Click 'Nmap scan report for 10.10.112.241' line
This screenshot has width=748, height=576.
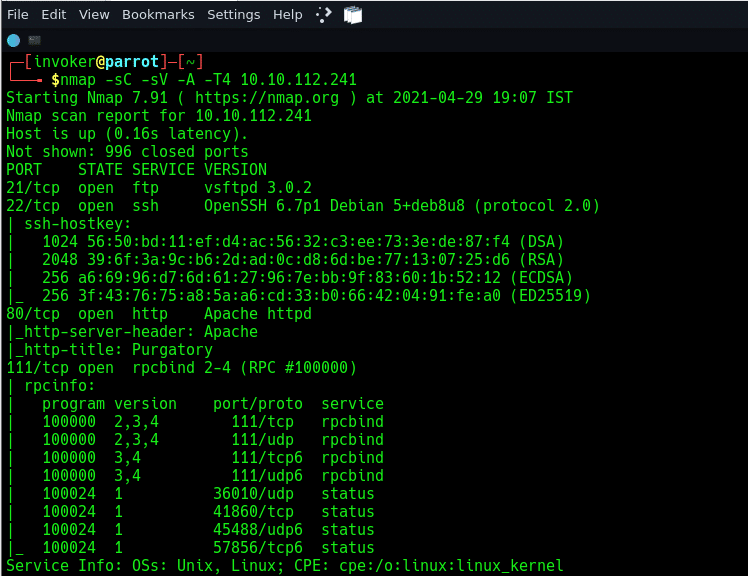[159, 115]
